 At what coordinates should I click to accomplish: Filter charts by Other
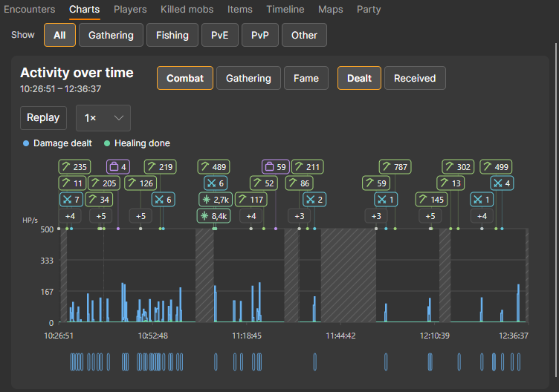(304, 35)
